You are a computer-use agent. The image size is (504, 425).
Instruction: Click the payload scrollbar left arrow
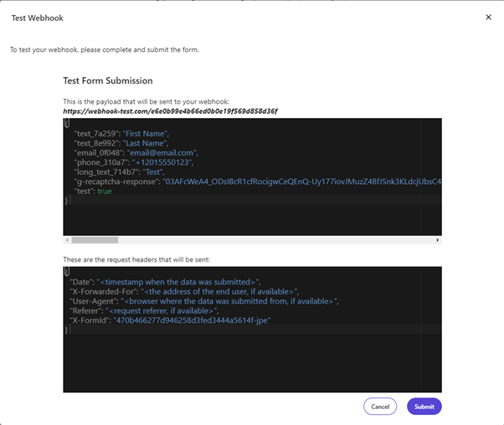coord(67,240)
